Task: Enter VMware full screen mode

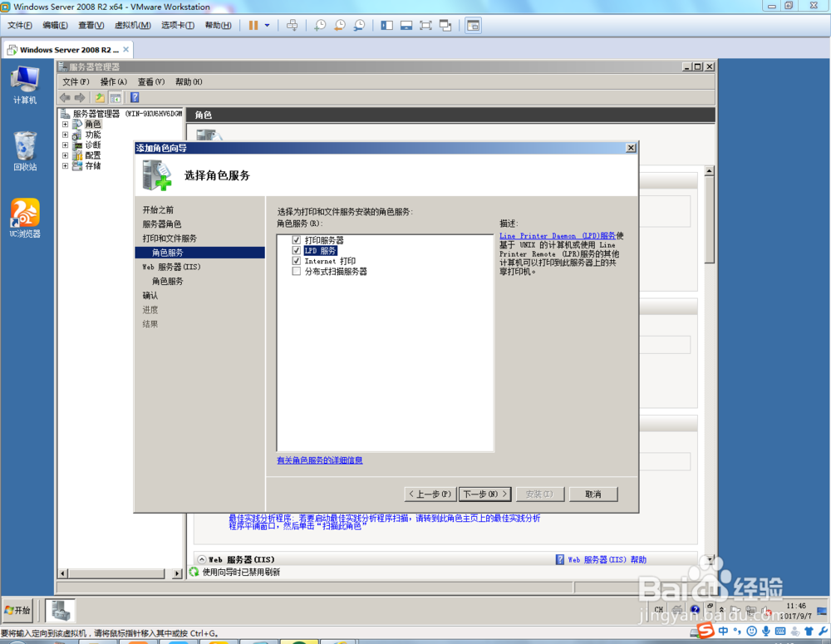Action: (x=425, y=26)
